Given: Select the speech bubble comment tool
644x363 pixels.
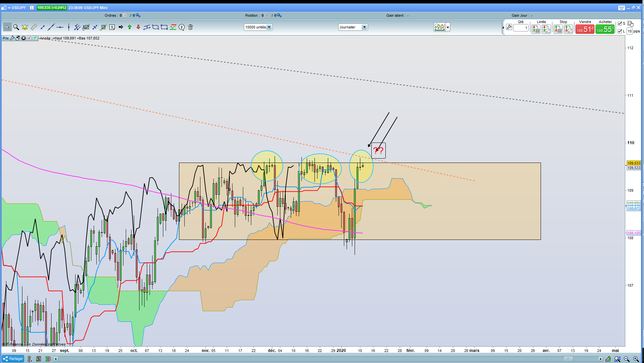Looking at the screenshot, I should [x=182, y=27].
